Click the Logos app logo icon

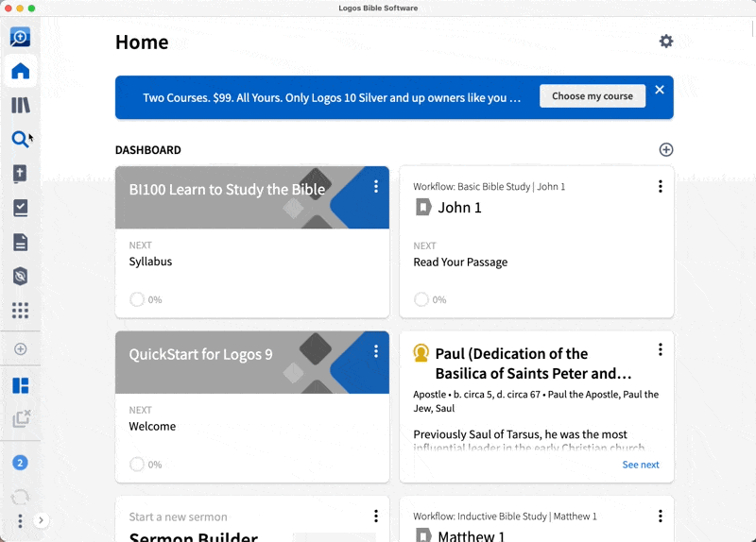pos(20,37)
